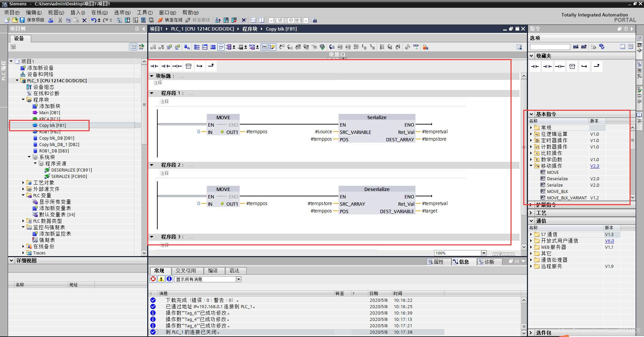Open the 在线(O) menu
This screenshot has width=644, height=337.
coord(100,12)
